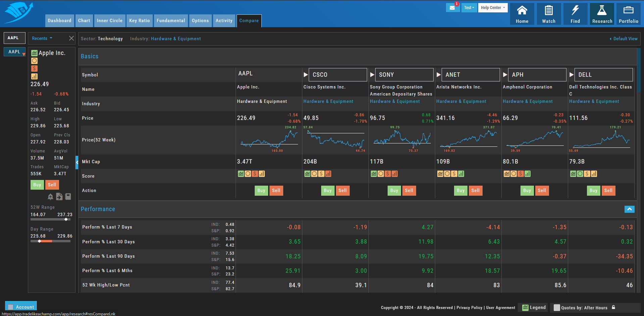Click SONY column bar-chart score icon
The image size is (644, 316).
(x=395, y=174)
